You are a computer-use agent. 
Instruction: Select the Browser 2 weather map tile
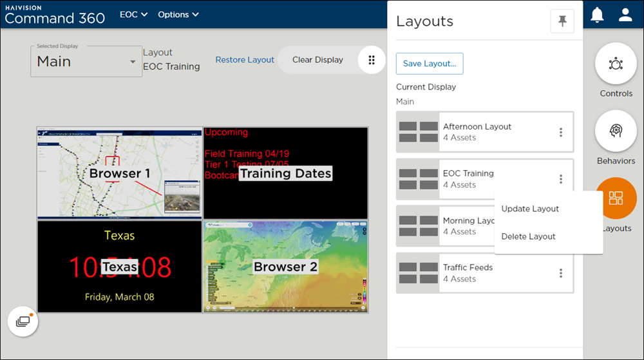(x=285, y=267)
